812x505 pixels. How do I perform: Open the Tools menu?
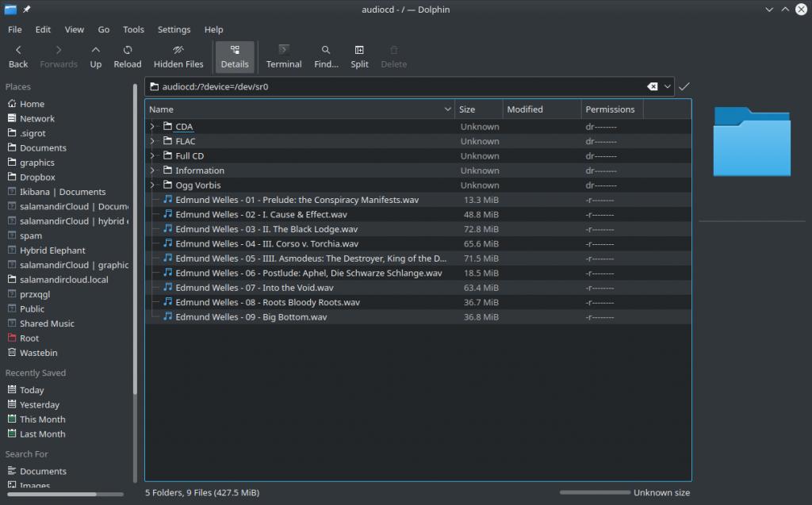pos(133,29)
